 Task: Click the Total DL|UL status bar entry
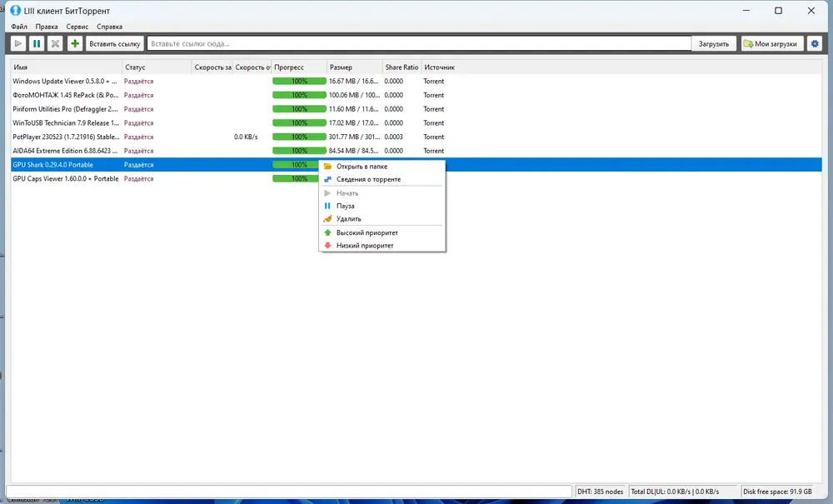click(682, 492)
